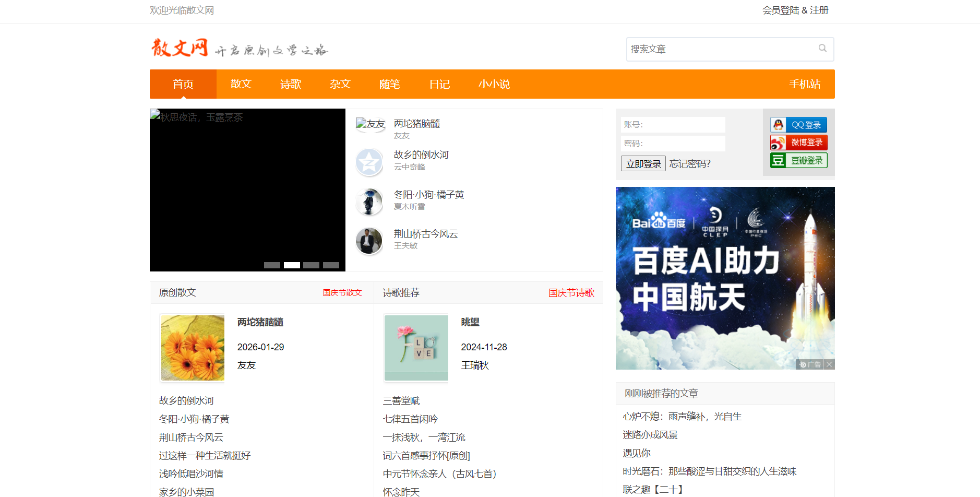Open the 夏木听雪 author avatar
The image size is (980, 497).
point(369,202)
